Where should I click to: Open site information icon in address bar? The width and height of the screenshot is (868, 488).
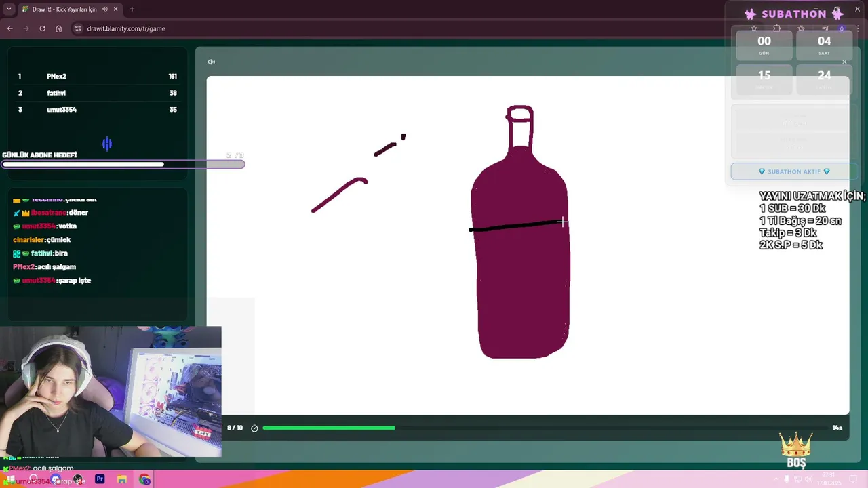click(78, 28)
